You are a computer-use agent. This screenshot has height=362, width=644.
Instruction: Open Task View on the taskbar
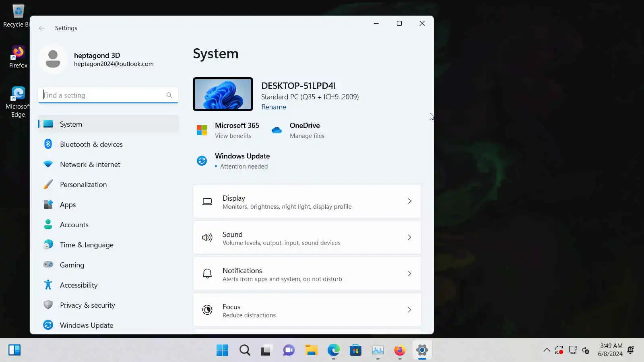tap(266, 350)
